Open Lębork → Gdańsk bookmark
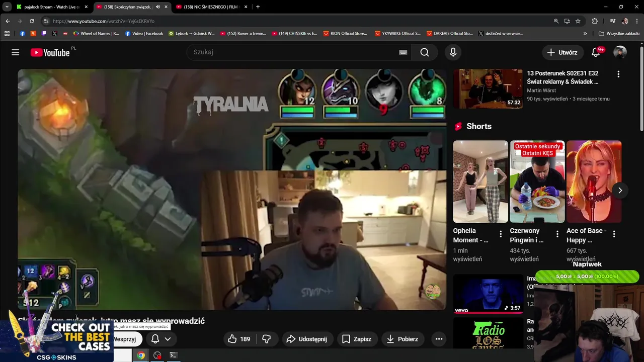Screen dimensions: 644x362 click(191, 34)
